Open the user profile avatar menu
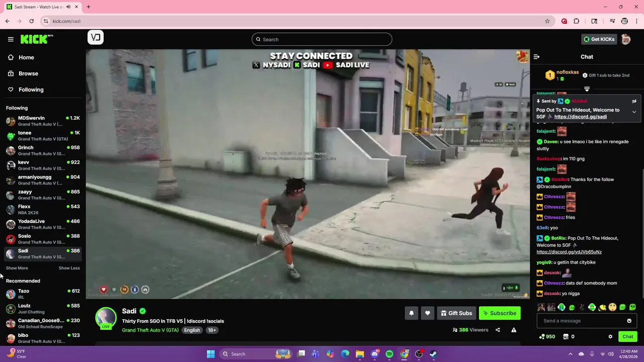The height and width of the screenshot is (362, 644). (x=626, y=39)
